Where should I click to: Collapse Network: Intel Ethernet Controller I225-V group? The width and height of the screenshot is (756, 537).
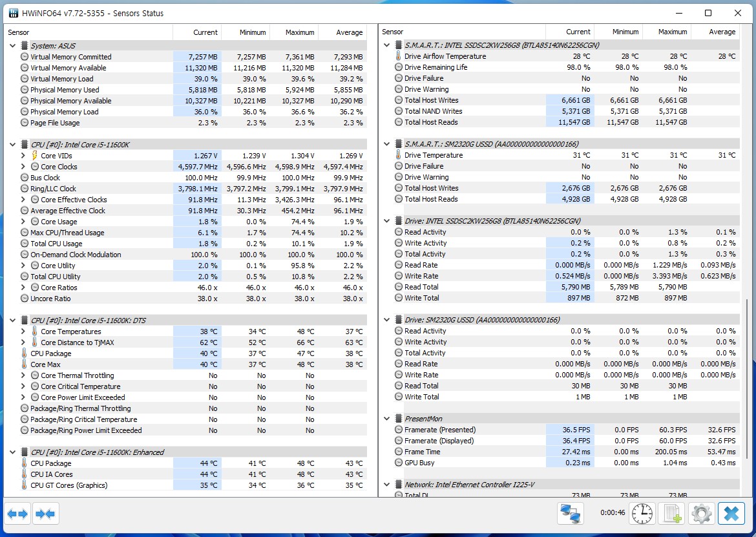click(x=386, y=485)
